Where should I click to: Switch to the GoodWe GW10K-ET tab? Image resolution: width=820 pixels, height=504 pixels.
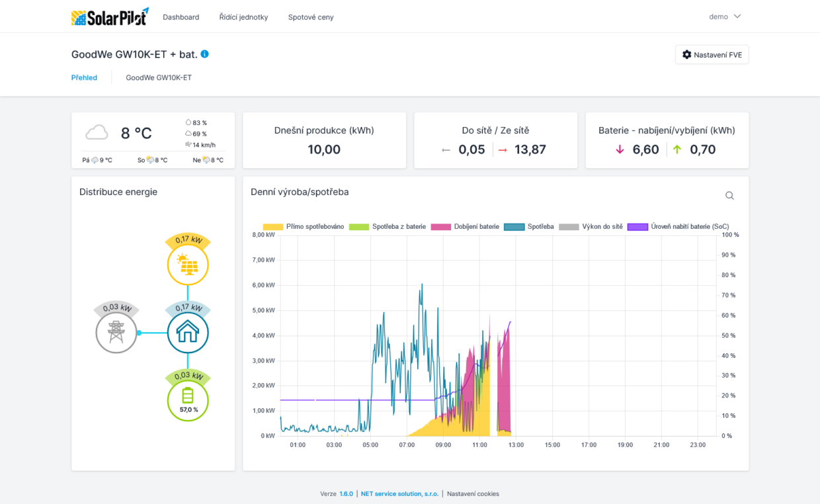click(x=159, y=77)
